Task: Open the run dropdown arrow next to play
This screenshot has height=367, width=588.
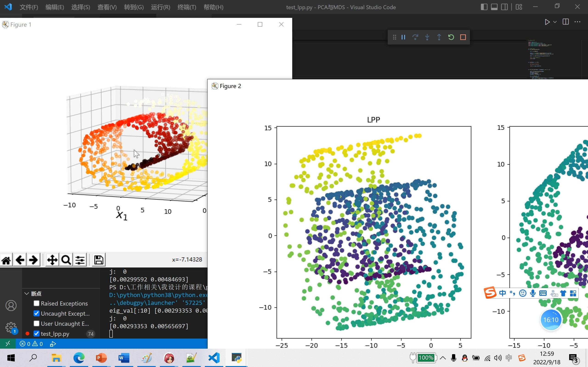Action: (x=555, y=22)
